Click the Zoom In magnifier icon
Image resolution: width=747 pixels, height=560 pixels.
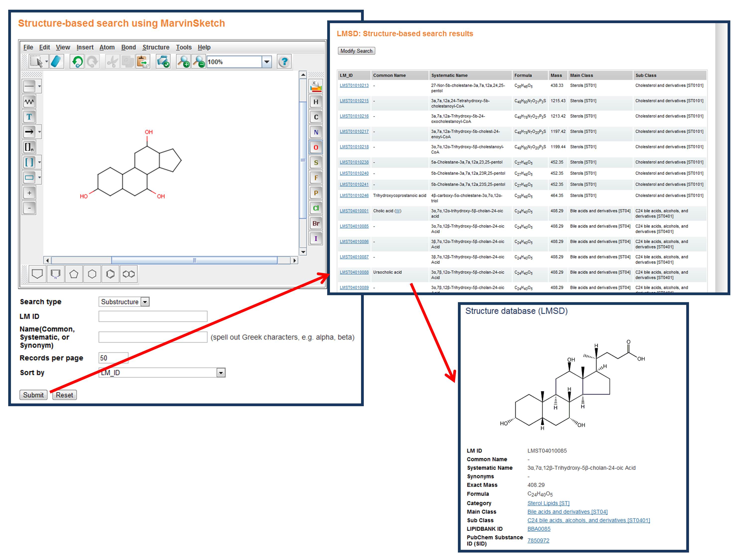[x=183, y=62]
